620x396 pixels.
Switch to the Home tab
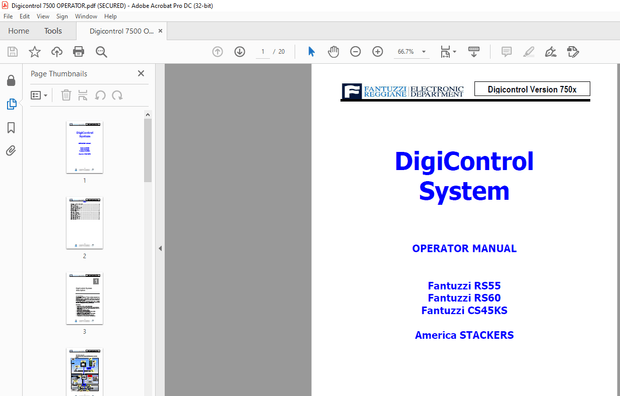[x=19, y=31]
